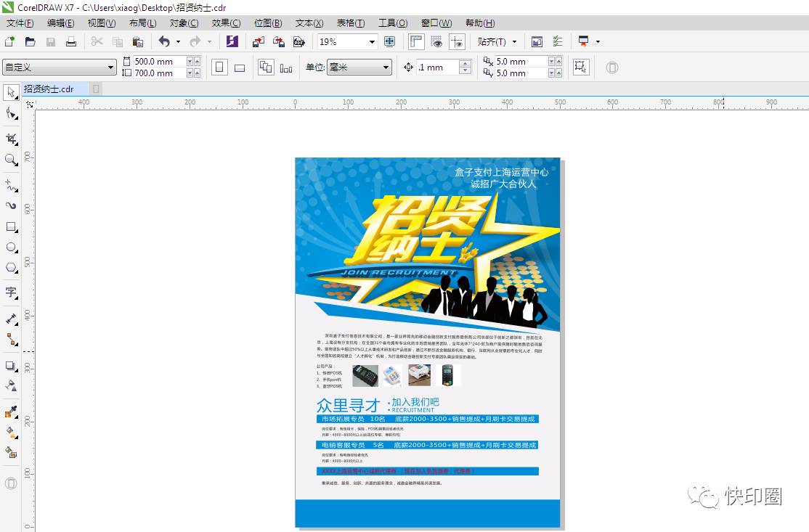Click the Export icon
This screenshot has height=532, width=809.
point(279,42)
